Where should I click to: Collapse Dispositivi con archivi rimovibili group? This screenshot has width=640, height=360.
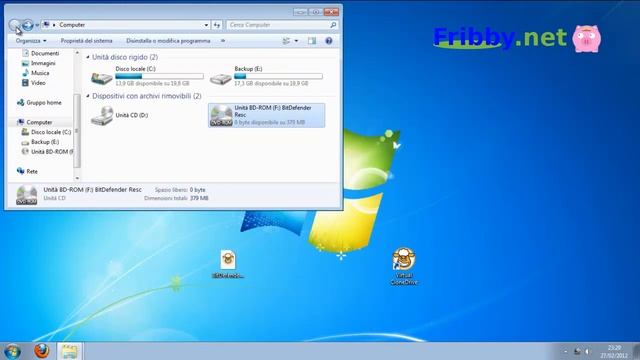click(x=88, y=96)
